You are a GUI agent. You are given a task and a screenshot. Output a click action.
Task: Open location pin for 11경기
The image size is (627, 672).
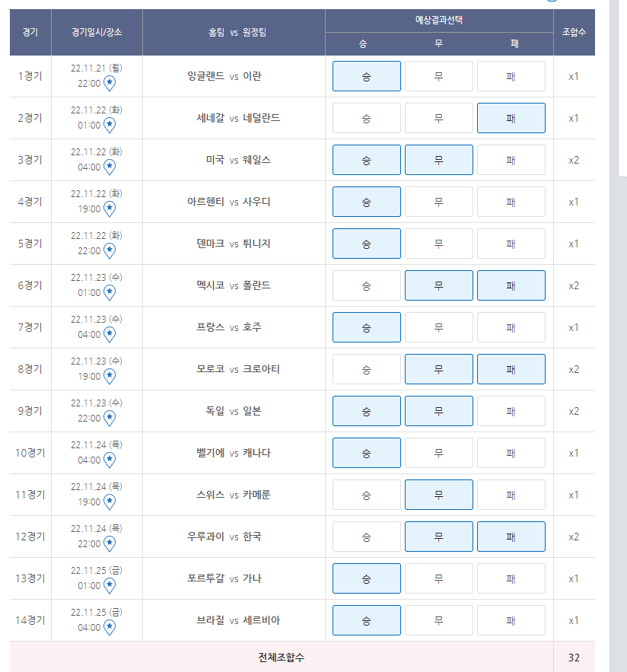(110, 502)
